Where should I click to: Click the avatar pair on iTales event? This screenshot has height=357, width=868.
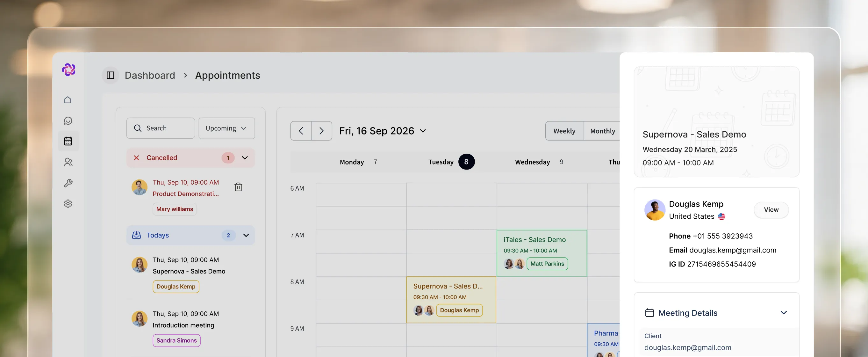[x=514, y=264]
